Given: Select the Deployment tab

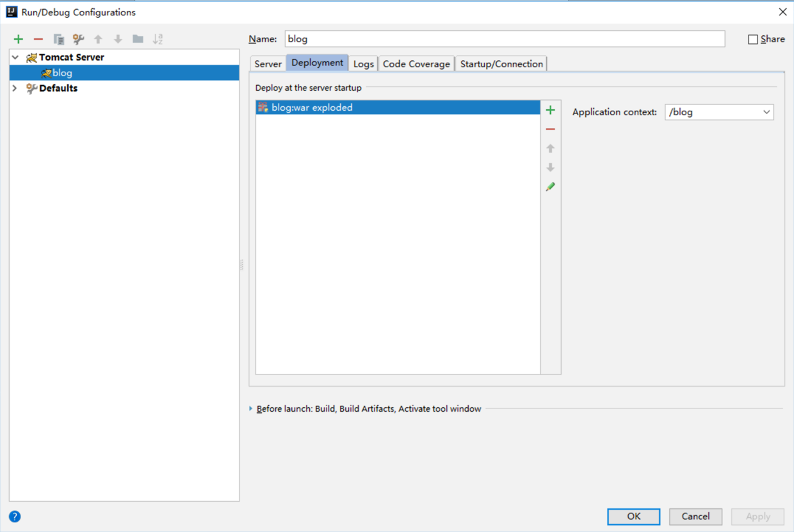Looking at the screenshot, I should point(317,63).
